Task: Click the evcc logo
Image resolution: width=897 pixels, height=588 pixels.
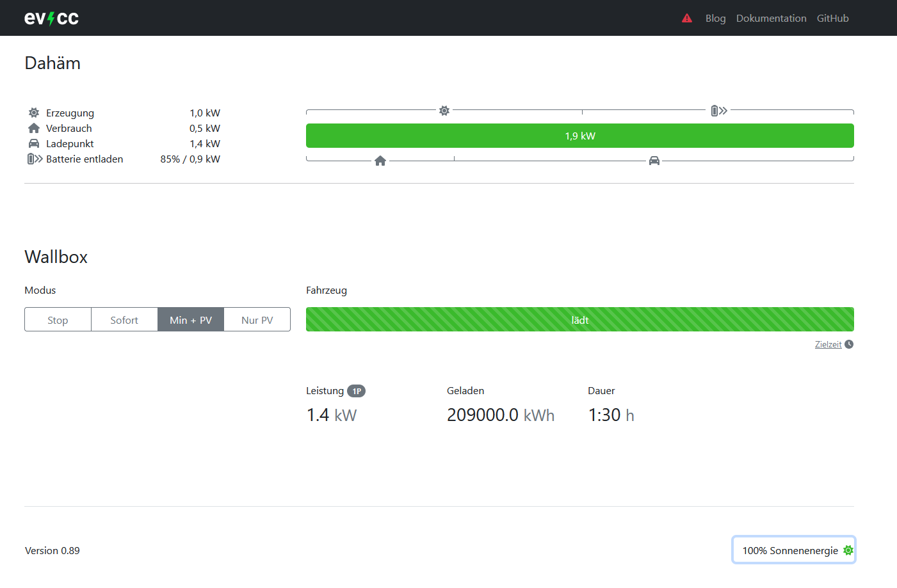Action: coord(51,18)
